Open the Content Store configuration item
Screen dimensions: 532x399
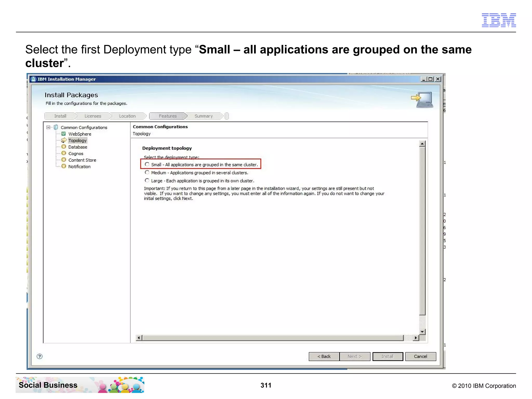coord(82,160)
